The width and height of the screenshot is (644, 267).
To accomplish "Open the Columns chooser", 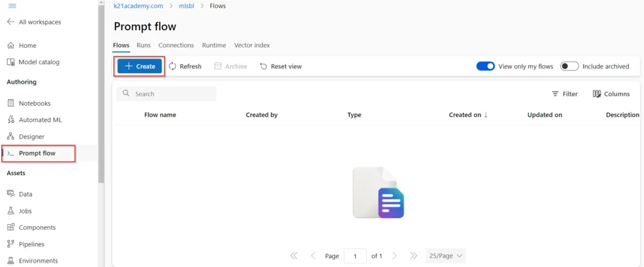I will pos(611,94).
